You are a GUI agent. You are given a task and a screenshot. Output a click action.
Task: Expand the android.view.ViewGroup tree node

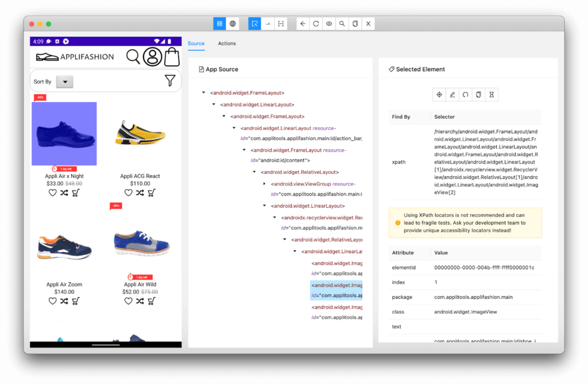point(265,184)
